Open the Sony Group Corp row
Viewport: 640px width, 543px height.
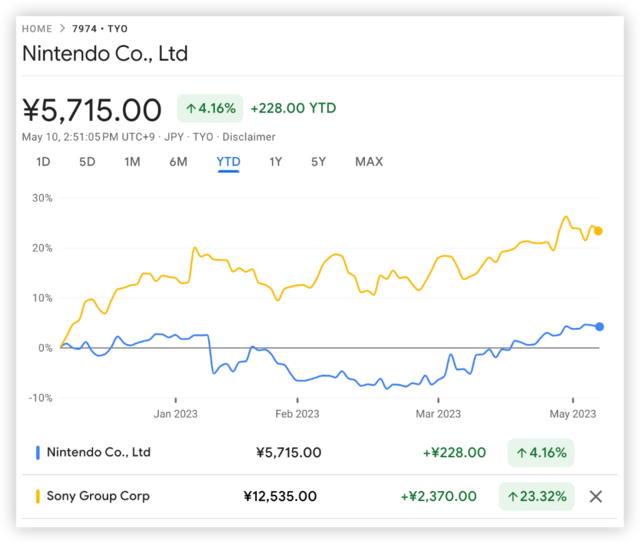coord(98,496)
